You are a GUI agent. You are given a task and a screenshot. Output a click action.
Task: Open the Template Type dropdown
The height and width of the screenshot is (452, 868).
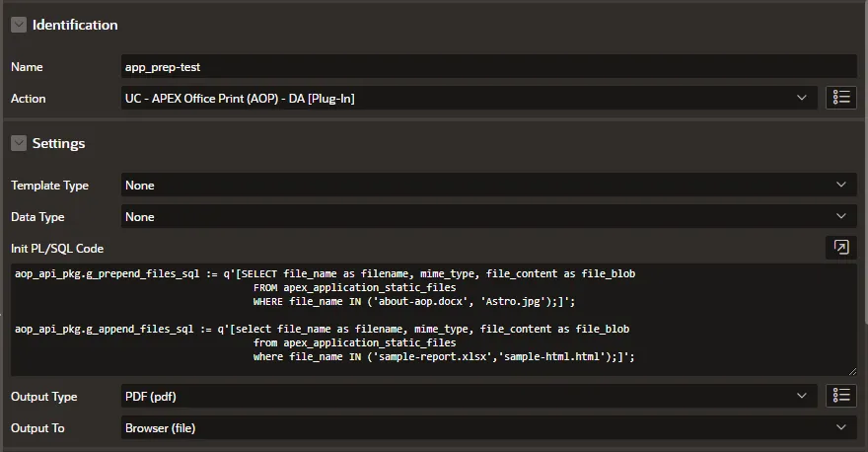click(489, 185)
